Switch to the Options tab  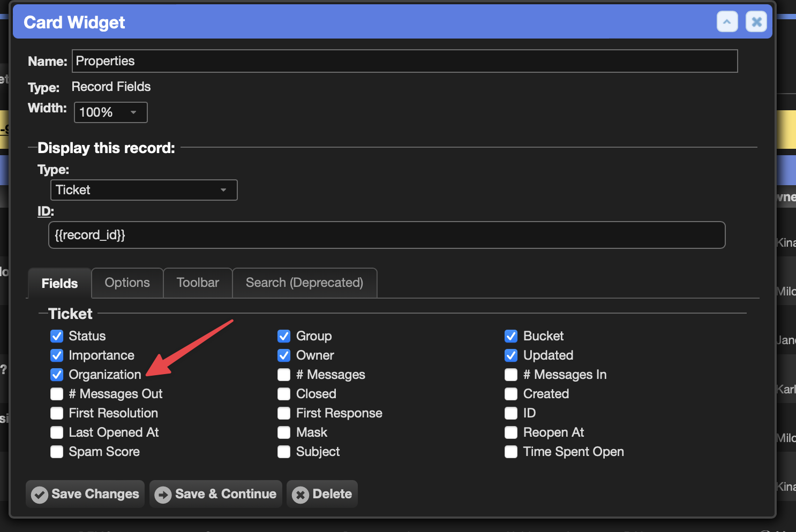pyautogui.click(x=127, y=283)
